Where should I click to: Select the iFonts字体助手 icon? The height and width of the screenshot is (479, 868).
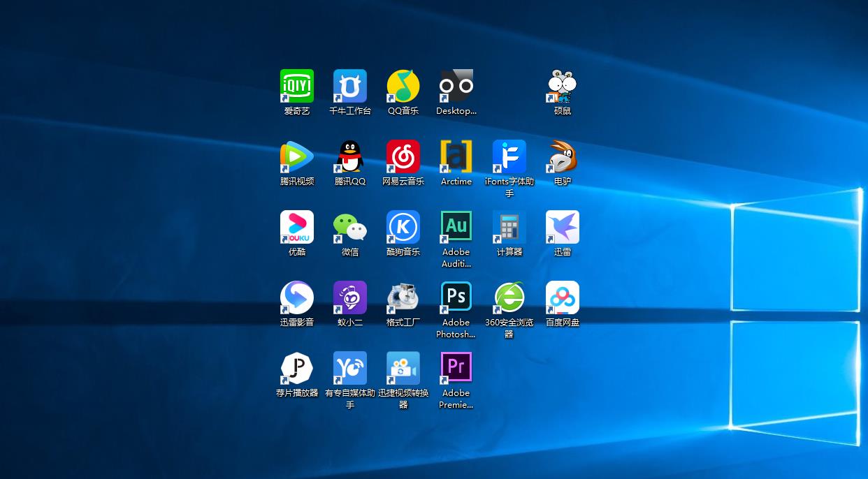click(509, 156)
